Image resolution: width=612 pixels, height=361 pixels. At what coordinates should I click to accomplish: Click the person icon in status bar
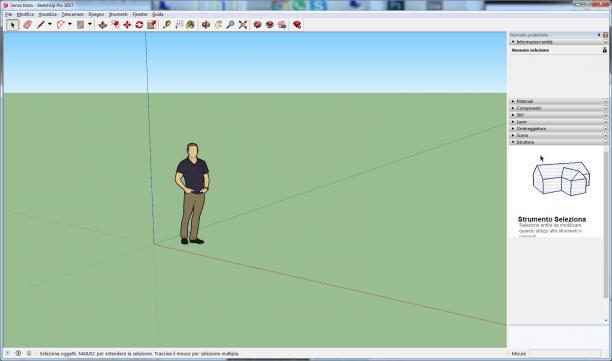(29, 353)
